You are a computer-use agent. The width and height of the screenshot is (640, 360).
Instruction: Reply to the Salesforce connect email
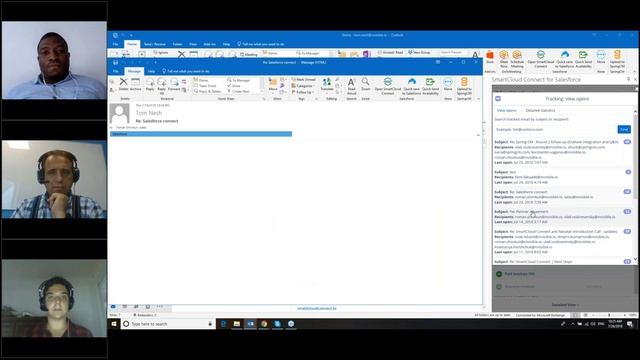150,84
